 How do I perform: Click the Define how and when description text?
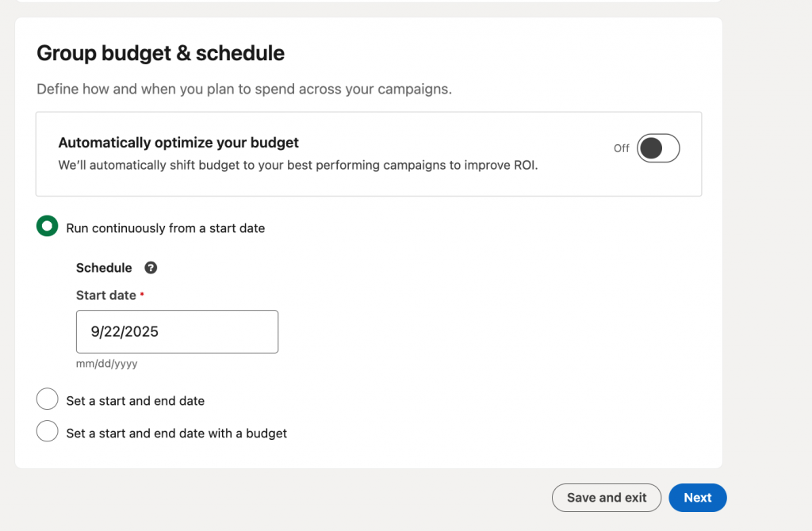(243, 89)
